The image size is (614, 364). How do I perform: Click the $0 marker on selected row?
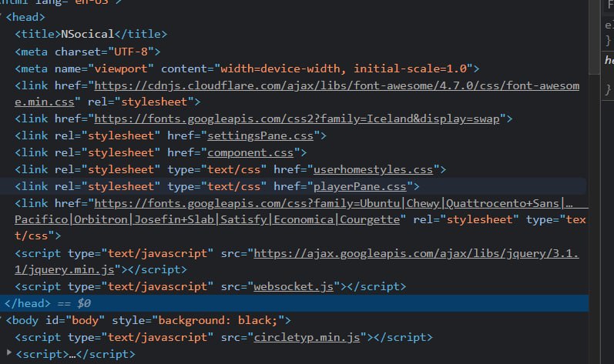[84, 303]
